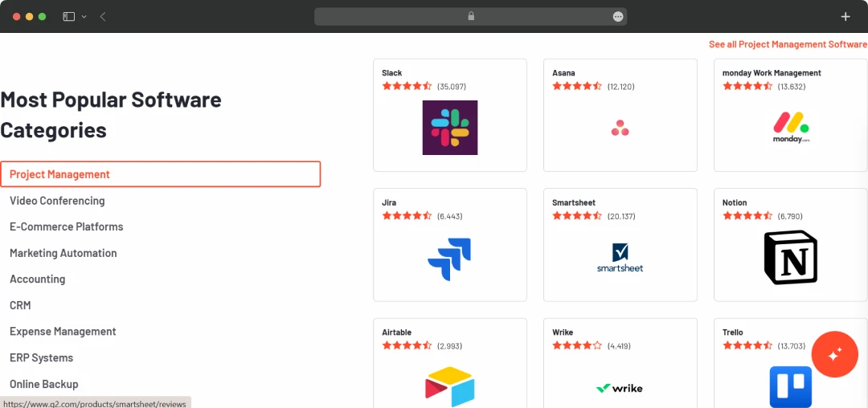Viewport: 868px width, 408px height.
Task: Open the Slack product title
Action: pyautogui.click(x=392, y=73)
